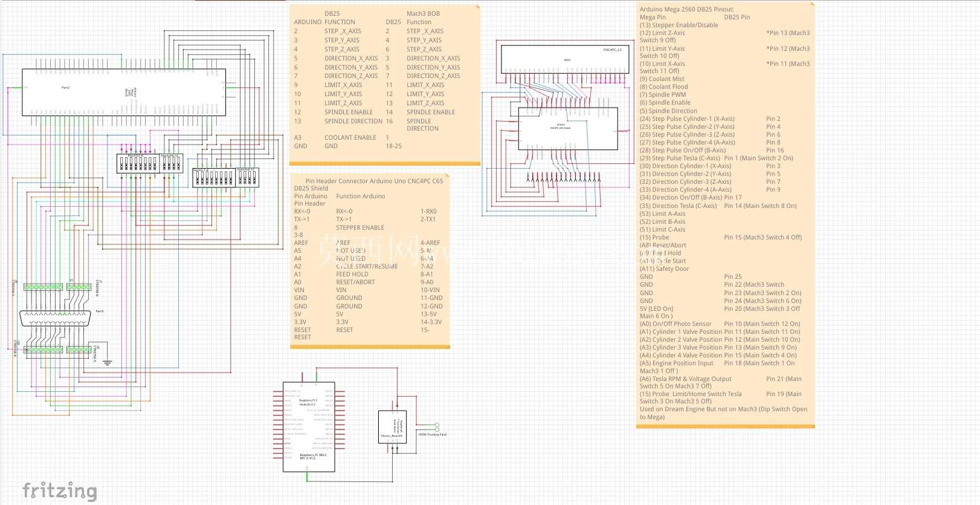Viewport: 980px width, 505px height.
Task: Click the '2-TX1' pin entry
Action: coord(428,219)
